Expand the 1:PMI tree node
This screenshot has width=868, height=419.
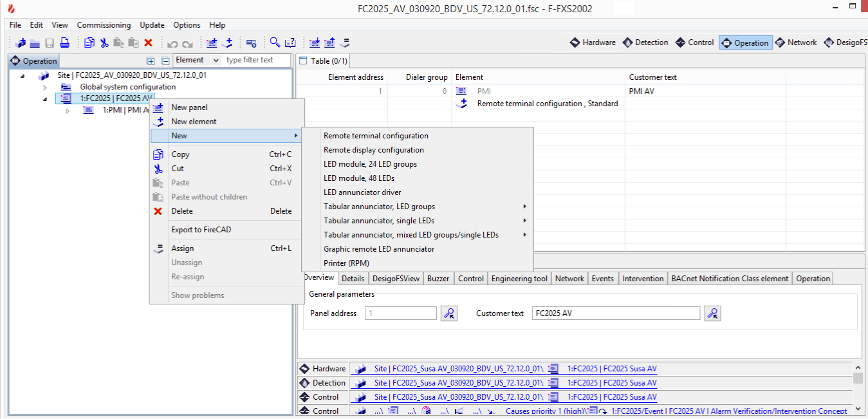point(68,111)
